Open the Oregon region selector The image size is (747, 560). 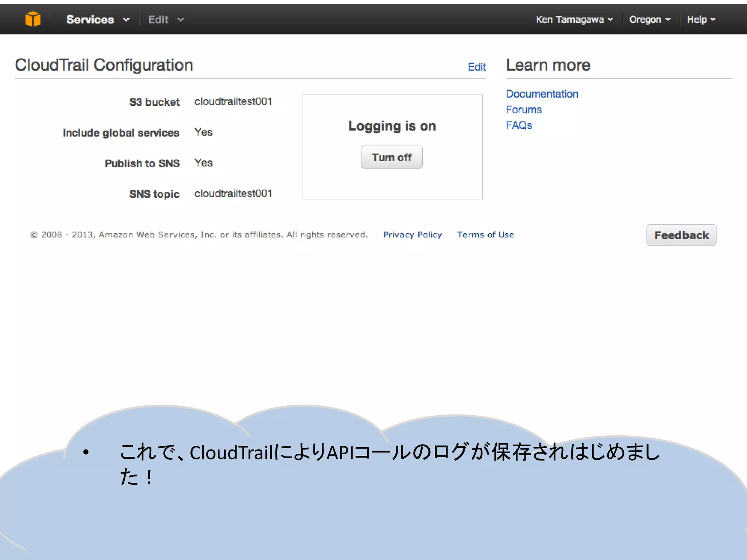tap(650, 20)
